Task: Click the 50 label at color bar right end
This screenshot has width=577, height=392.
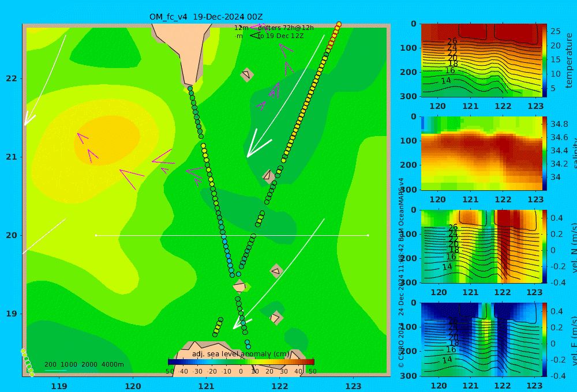Action: click(x=312, y=371)
